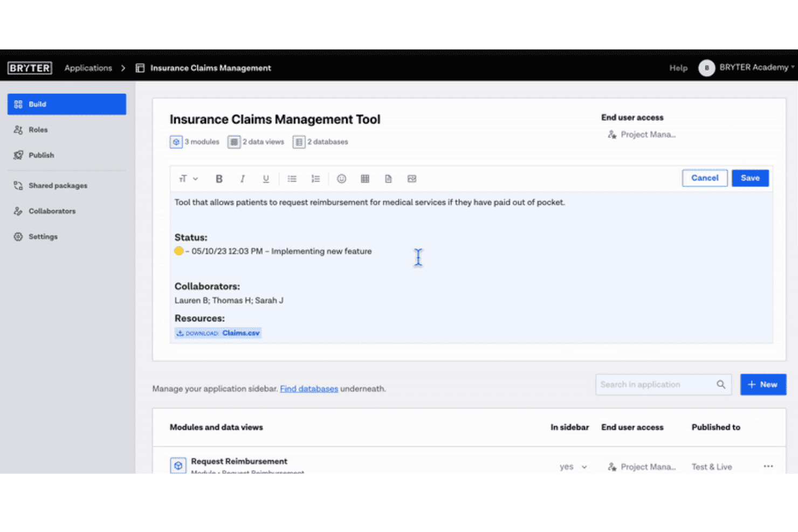798x532 pixels.
Task: Click Insurance Claims Management breadcrumb title
Action: [211, 68]
